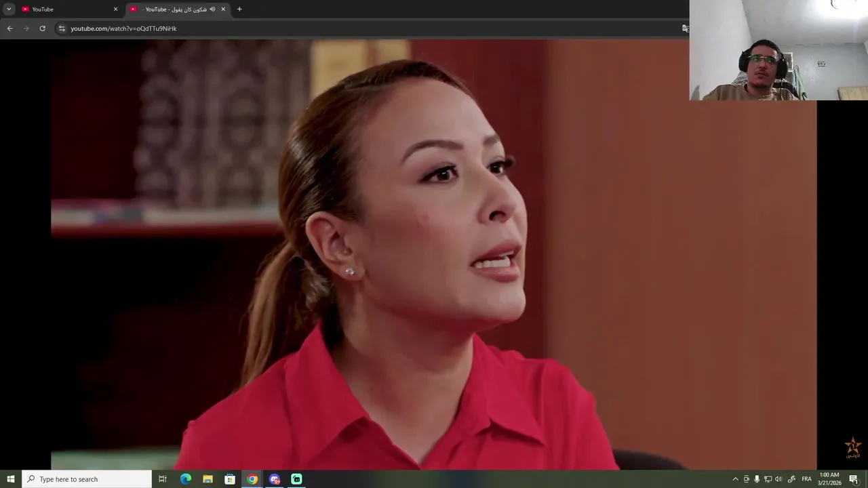The width and height of the screenshot is (868, 488).
Task: Open the Windows Start menu
Action: tap(11, 479)
